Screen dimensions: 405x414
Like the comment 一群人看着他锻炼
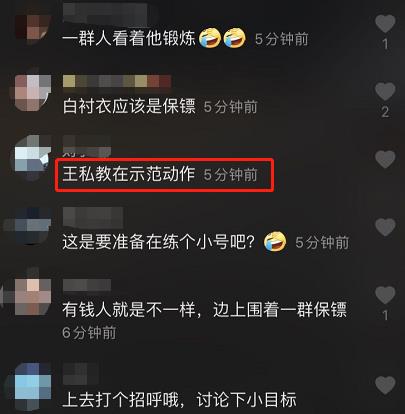point(385,24)
